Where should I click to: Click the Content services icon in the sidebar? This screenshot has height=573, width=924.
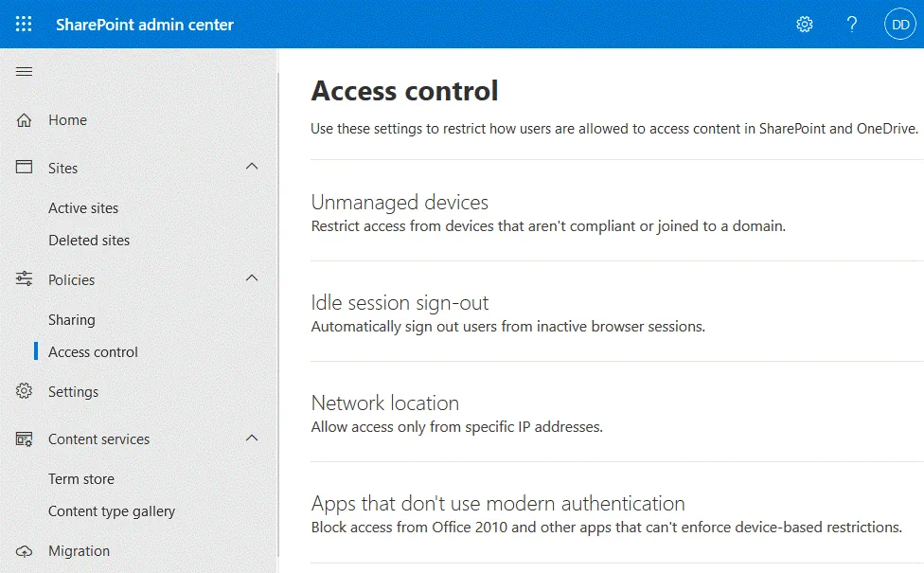(24, 439)
